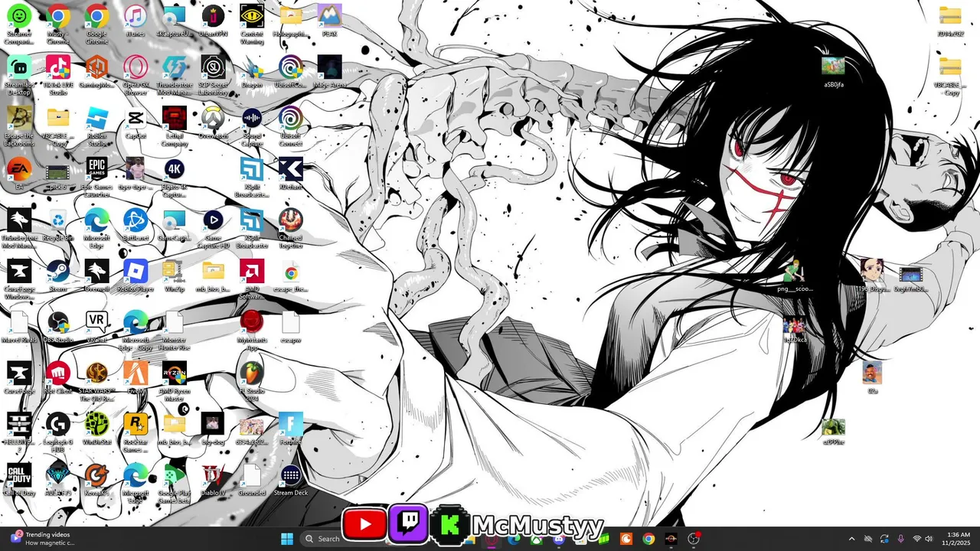The height and width of the screenshot is (551, 980).
Task: Launch FL Studio 2024
Action: pos(252,380)
